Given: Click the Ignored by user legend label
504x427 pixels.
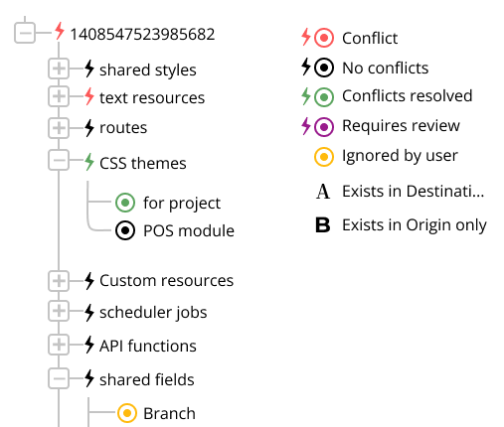Looking at the screenshot, I should point(400,156).
